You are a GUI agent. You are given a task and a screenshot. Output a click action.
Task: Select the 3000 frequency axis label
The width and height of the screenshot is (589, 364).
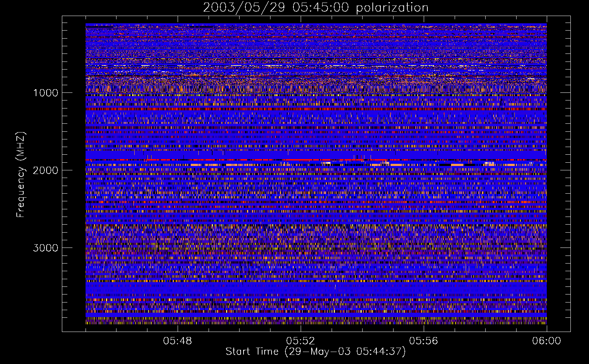point(46,248)
